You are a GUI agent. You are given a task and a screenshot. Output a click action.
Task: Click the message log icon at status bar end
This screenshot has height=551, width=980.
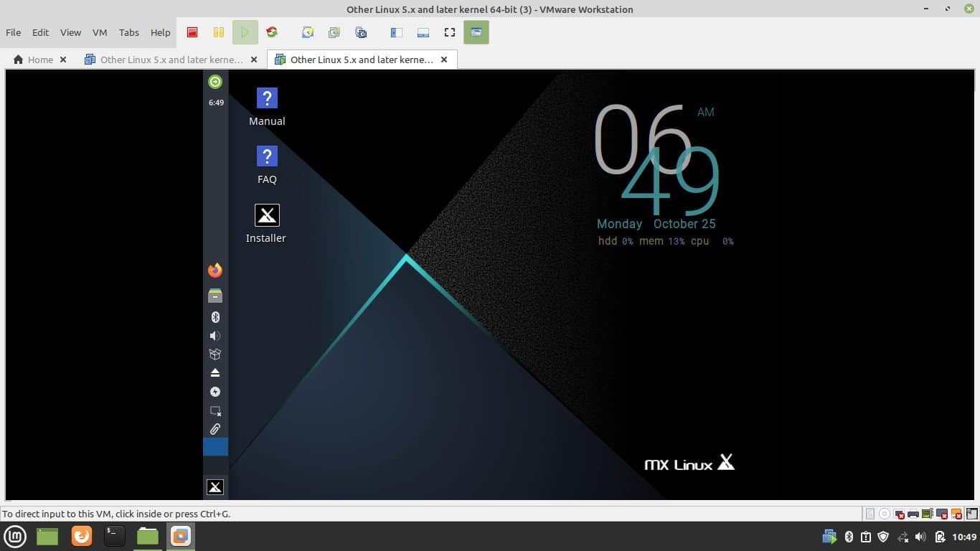click(x=972, y=514)
